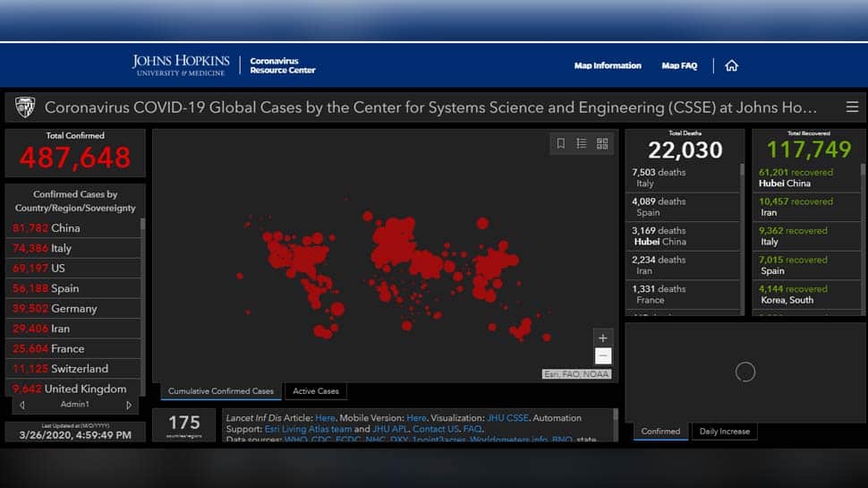Open Coronavirus Resource Center link

click(282, 65)
